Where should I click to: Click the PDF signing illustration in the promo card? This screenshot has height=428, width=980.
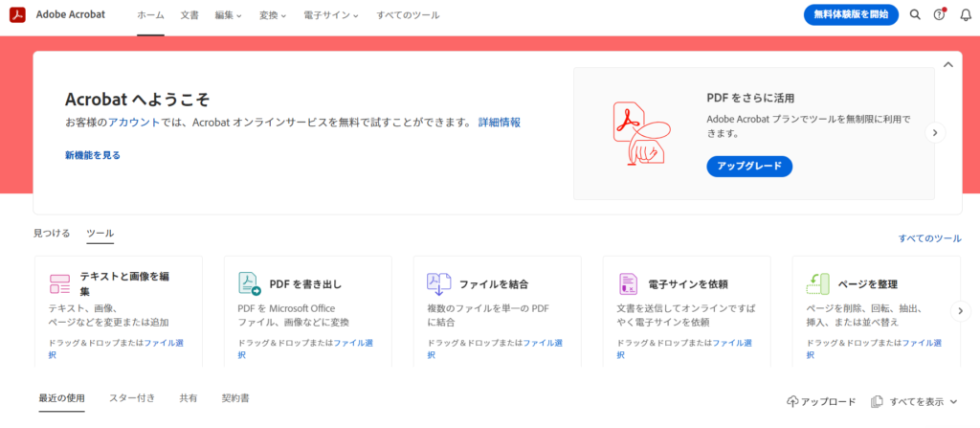click(x=642, y=134)
